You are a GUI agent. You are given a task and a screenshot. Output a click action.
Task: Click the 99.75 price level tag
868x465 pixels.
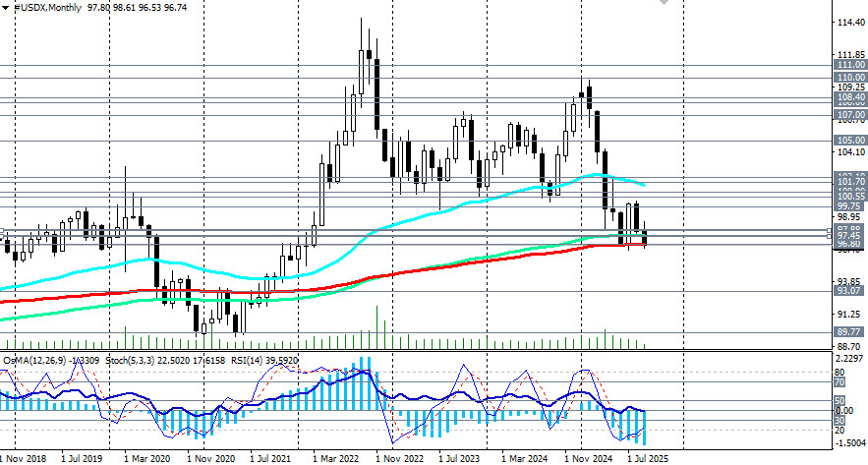[848, 205]
